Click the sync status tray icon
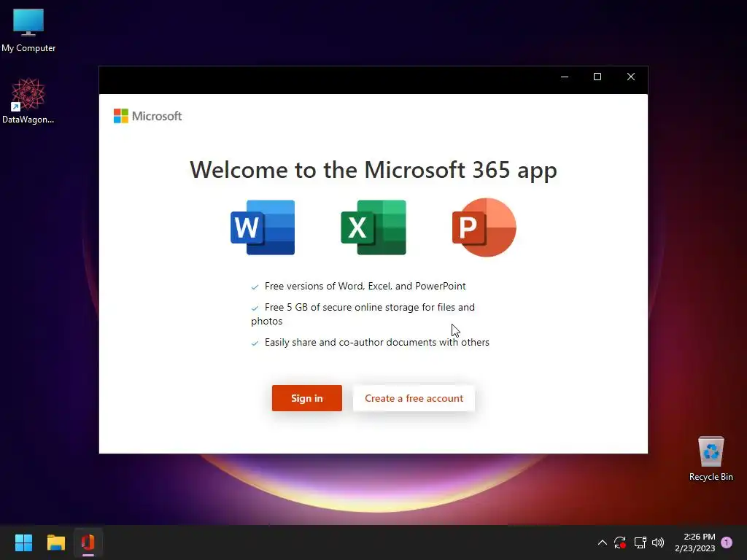The width and height of the screenshot is (747, 560). point(620,542)
